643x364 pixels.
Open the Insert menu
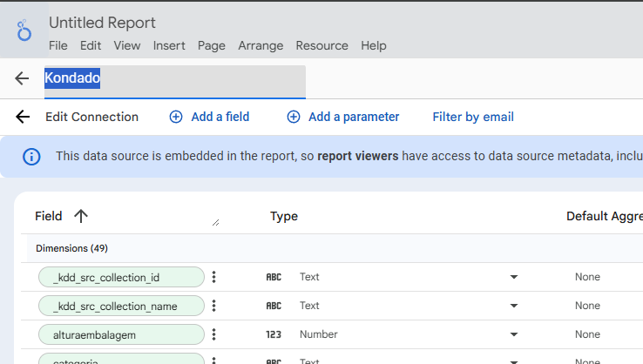(169, 45)
